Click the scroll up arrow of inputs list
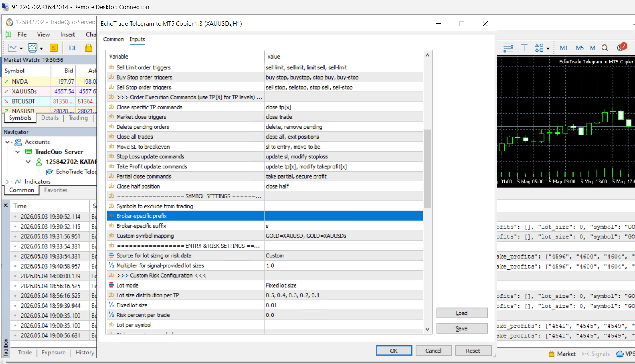 pyautogui.click(x=427, y=55)
